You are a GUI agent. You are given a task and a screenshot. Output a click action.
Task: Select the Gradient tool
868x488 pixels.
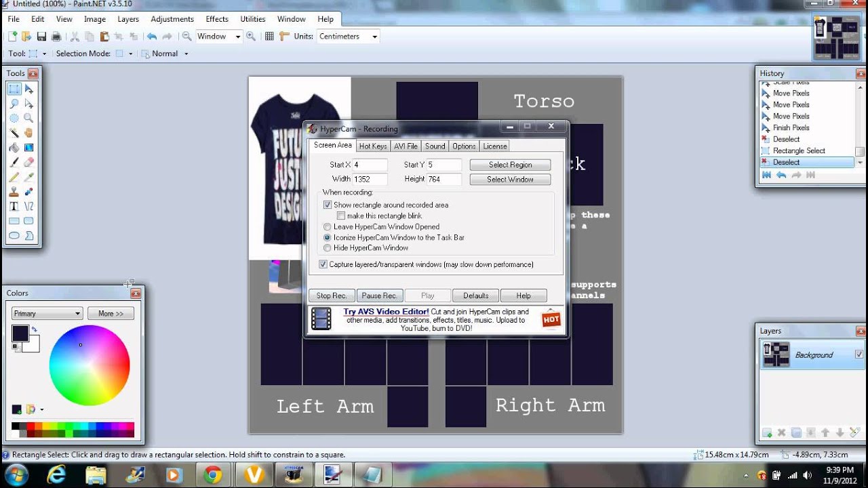pyautogui.click(x=28, y=148)
